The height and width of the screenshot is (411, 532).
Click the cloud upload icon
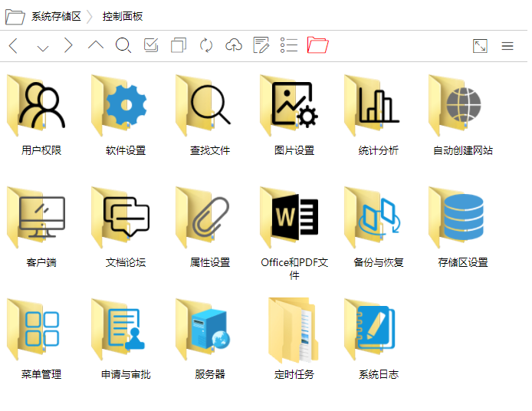pyautogui.click(x=234, y=45)
